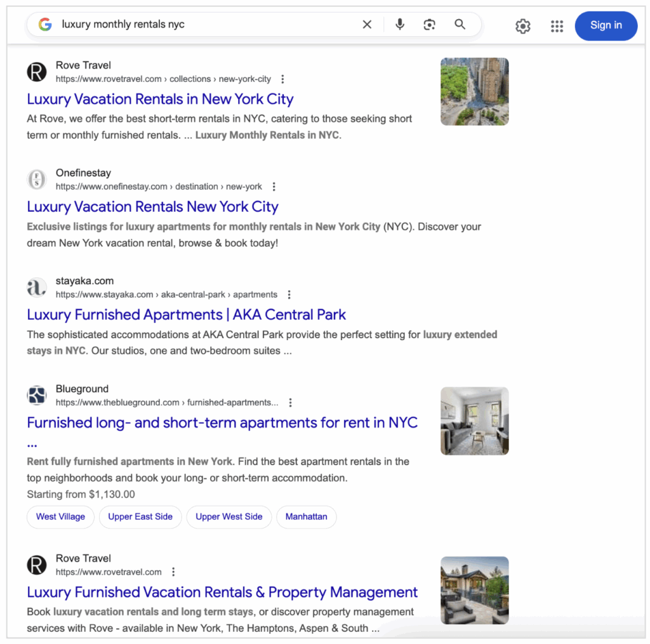This screenshot has height=644, width=650.
Task: Click the Rove Travel aerial city thumbnail
Action: pyautogui.click(x=474, y=91)
